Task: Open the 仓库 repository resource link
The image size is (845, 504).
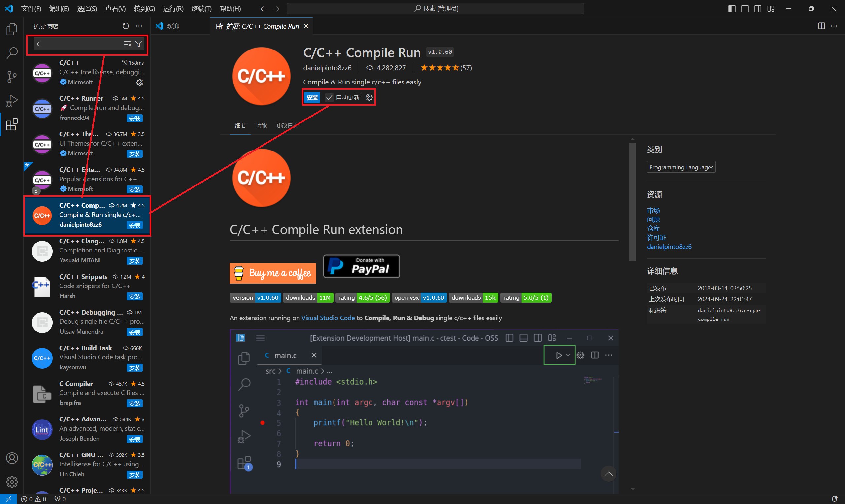Action: [x=653, y=229]
